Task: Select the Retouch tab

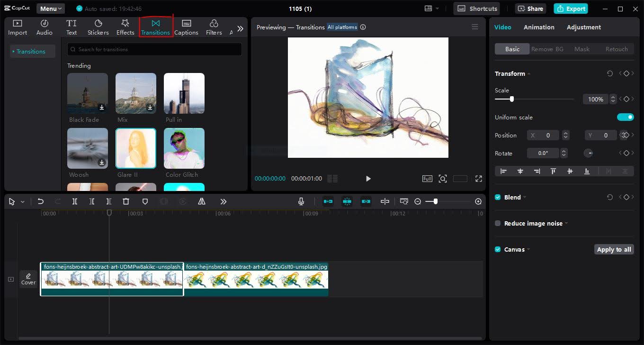Action: point(617,49)
